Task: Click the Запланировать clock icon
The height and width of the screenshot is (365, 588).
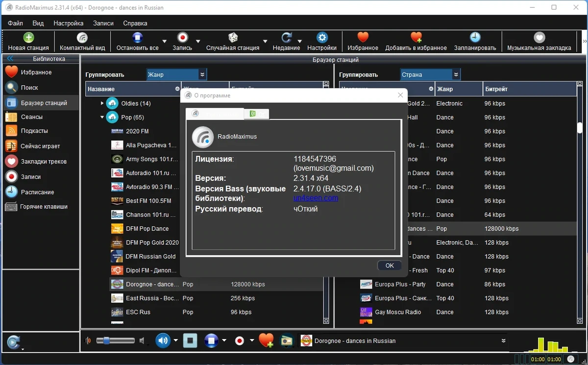Action: tap(475, 38)
